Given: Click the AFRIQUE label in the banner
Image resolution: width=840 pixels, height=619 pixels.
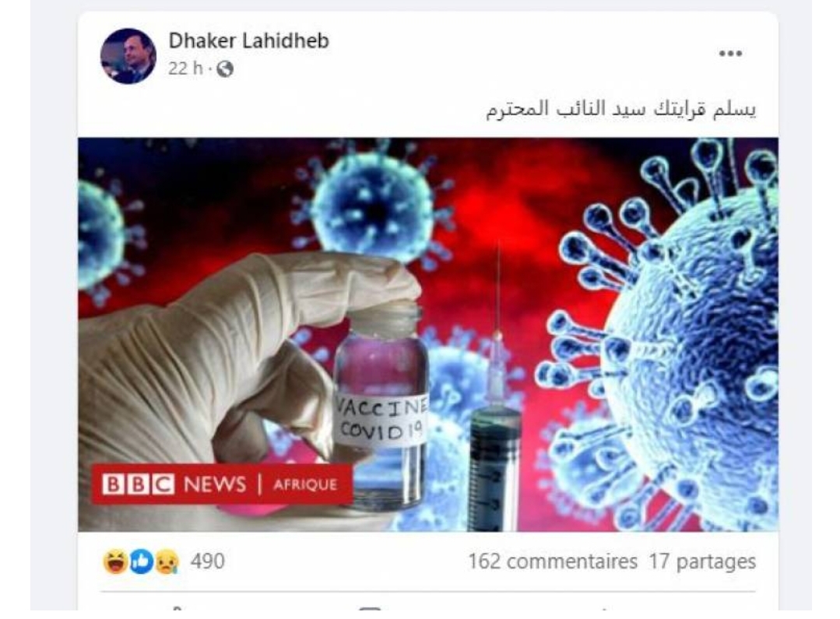Looking at the screenshot, I should [x=305, y=484].
